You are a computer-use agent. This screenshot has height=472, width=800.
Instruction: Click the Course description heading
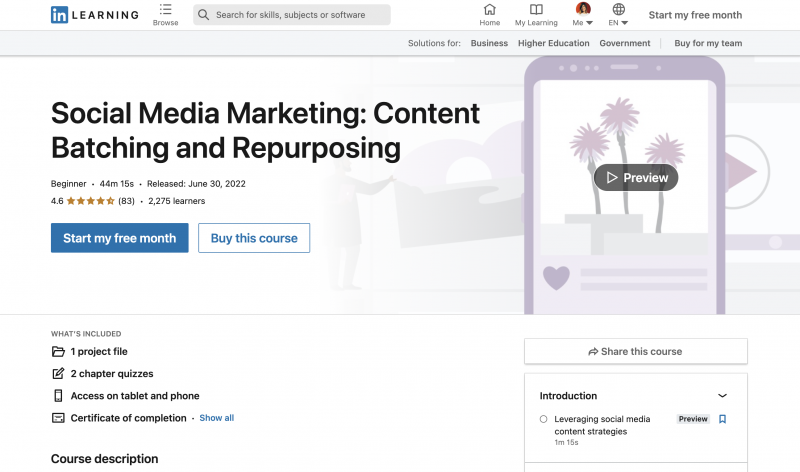[105, 459]
